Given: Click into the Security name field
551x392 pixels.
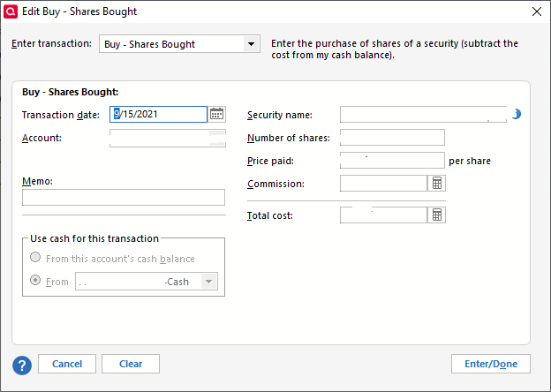Looking at the screenshot, I should [422, 114].
